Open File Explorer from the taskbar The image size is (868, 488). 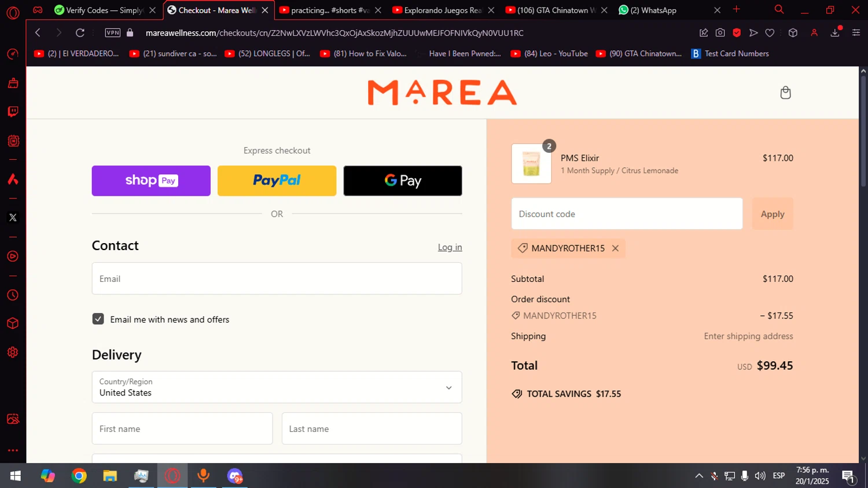pyautogui.click(x=110, y=476)
